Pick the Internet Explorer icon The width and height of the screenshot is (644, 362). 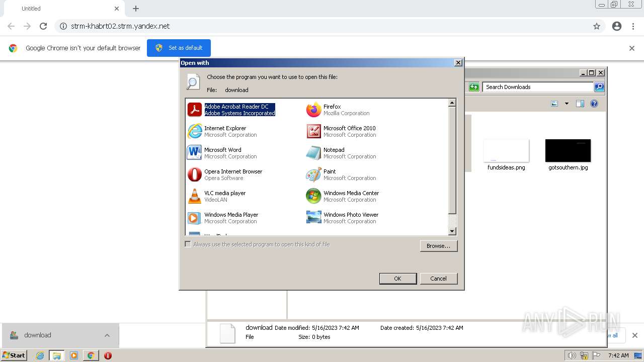(x=194, y=131)
